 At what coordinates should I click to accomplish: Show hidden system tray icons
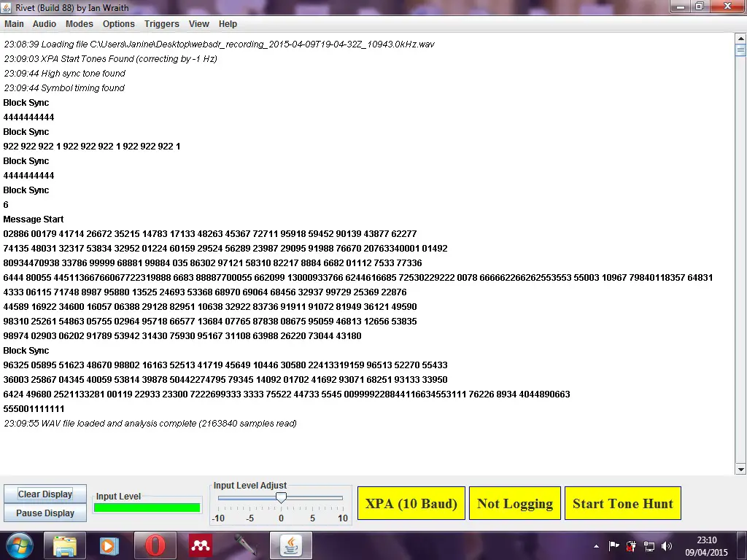point(595,546)
